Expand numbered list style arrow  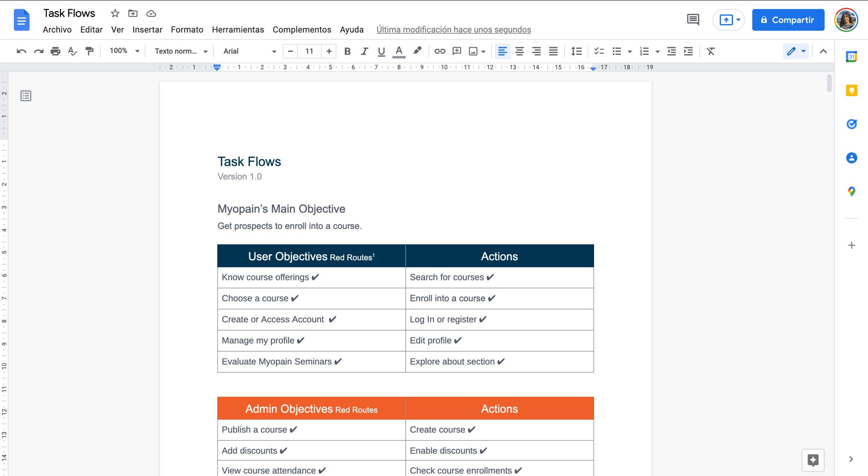(657, 52)
